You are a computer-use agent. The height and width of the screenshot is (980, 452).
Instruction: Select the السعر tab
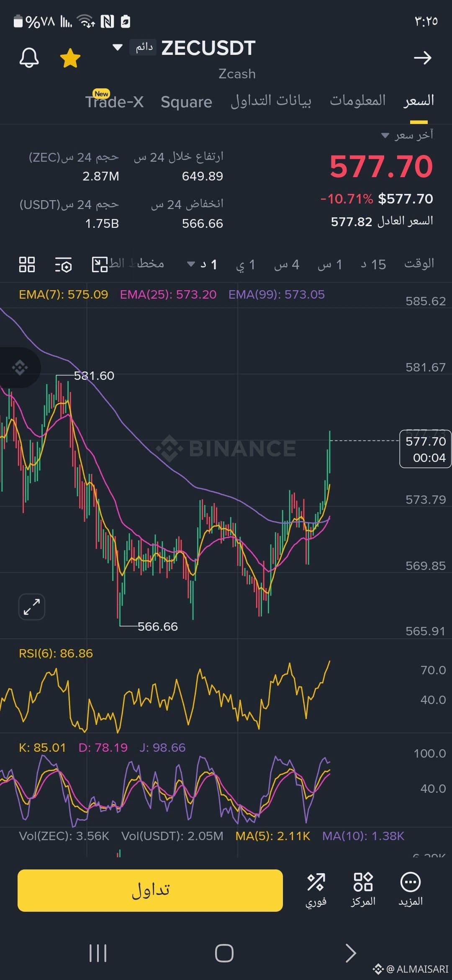[419, 101]
